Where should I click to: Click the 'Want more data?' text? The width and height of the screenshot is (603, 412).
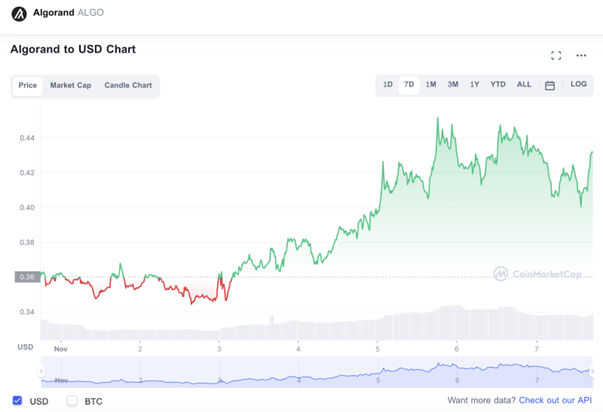click(481, 400)
